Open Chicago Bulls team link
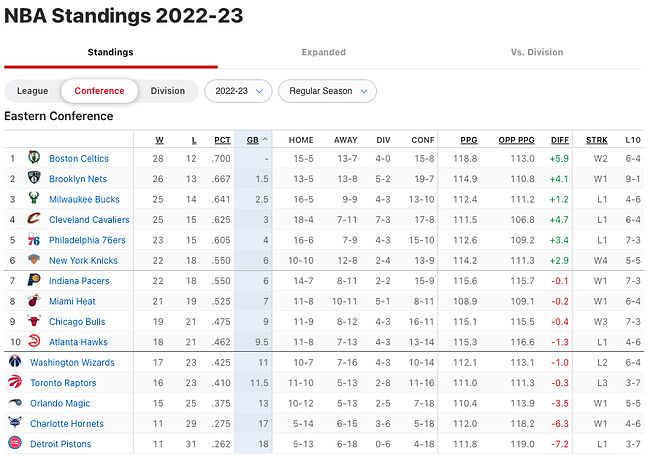 click(x=77, y=322)
